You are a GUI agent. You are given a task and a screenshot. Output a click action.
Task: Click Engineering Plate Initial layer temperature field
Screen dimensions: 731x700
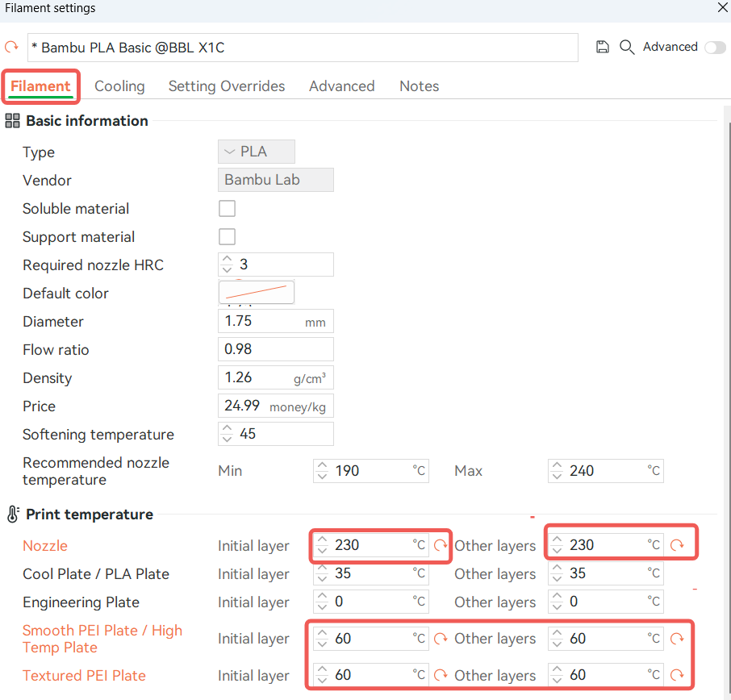371,602
